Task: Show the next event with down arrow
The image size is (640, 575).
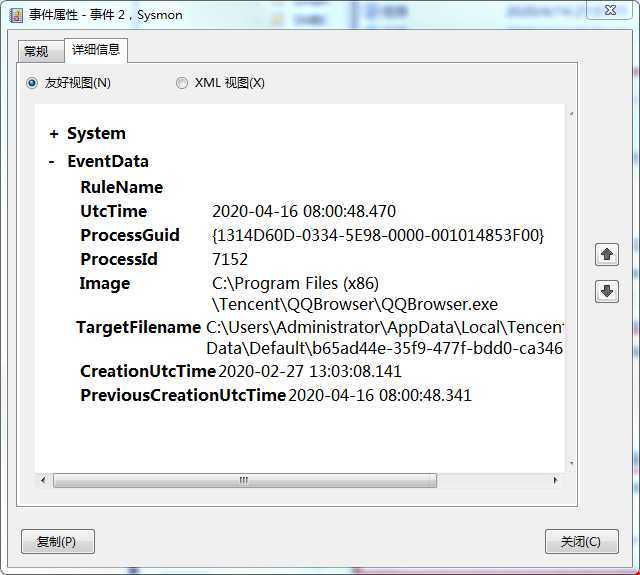Action: click(607, 291)
